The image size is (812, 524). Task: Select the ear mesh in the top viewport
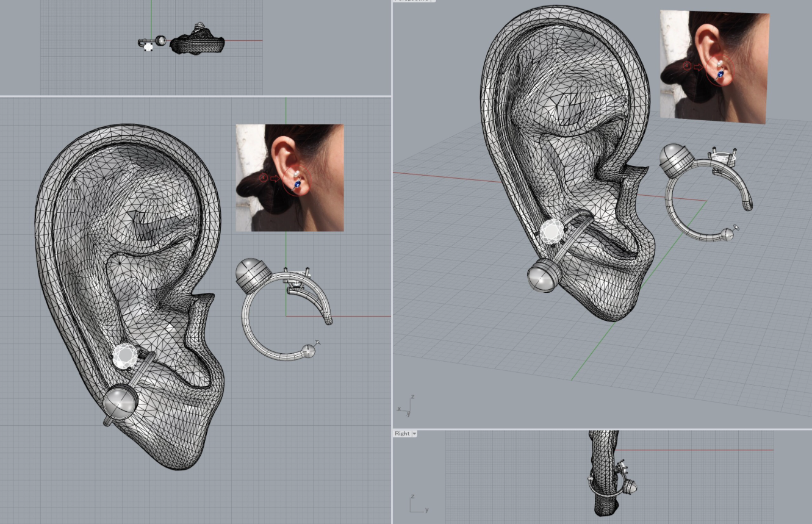click(x=196, y=41)
